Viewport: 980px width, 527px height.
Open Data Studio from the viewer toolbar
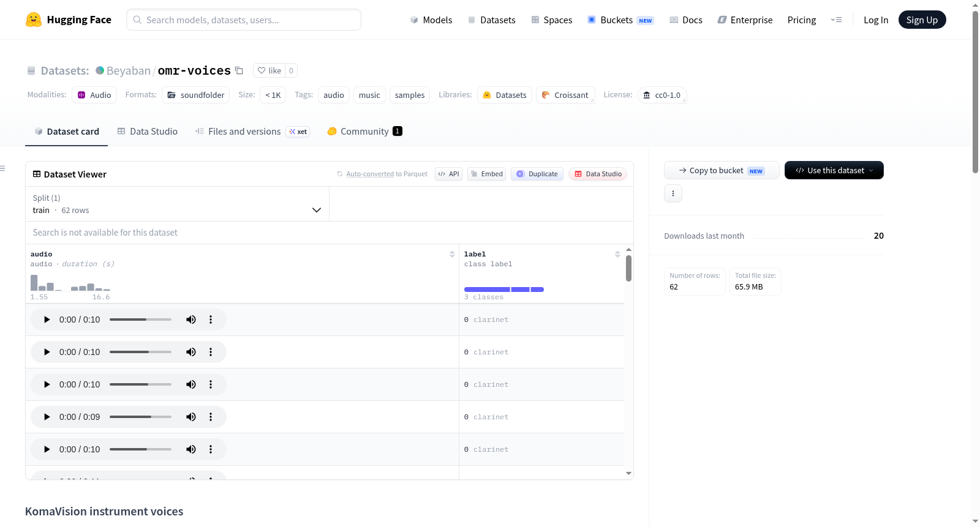[x=598, y=174]
